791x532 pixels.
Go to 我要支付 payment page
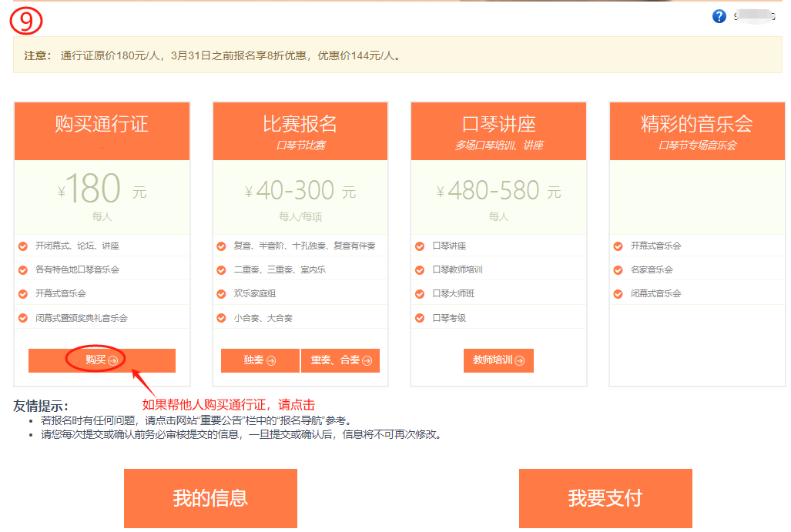pyautogui.click(x=605, y=498)
